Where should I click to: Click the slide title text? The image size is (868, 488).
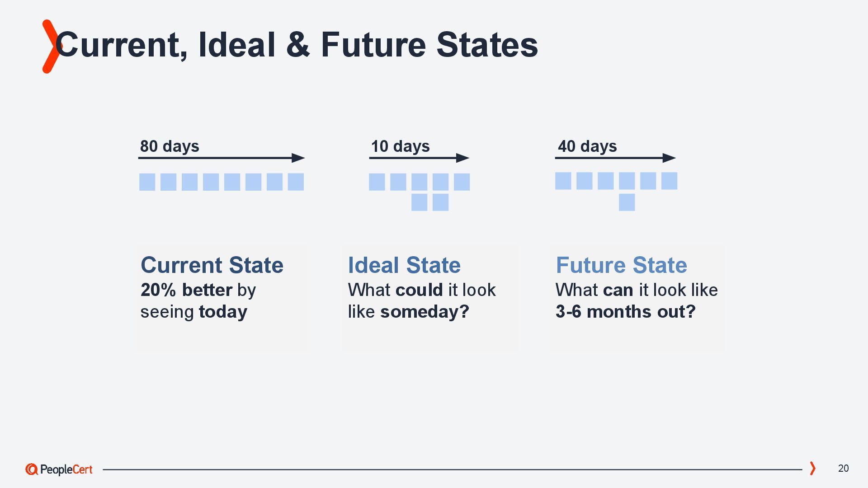click(x=296, y=45)
